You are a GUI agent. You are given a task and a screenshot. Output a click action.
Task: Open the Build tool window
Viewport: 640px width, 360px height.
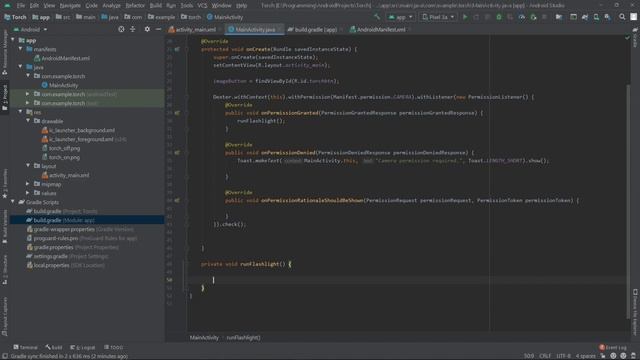tap(54, 347)
